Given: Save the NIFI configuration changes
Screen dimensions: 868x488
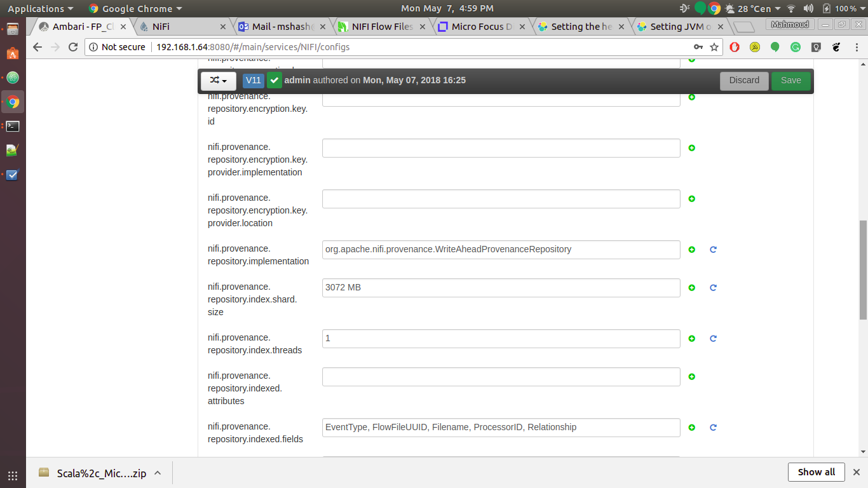Looking at the screenshot, I should click(x=790, y=81).
